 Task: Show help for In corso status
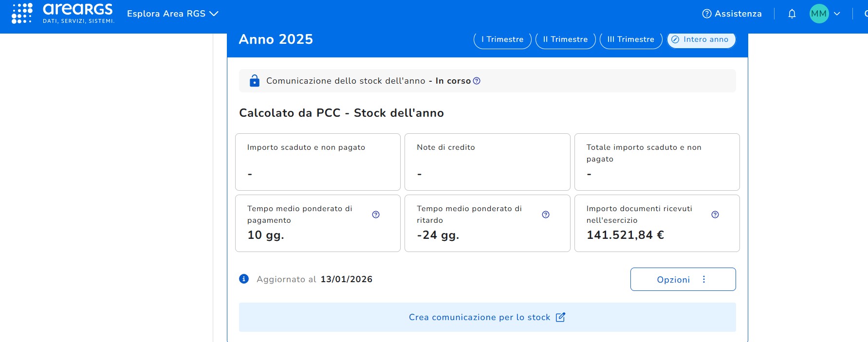pyautogui.click(x=477, y=81)
